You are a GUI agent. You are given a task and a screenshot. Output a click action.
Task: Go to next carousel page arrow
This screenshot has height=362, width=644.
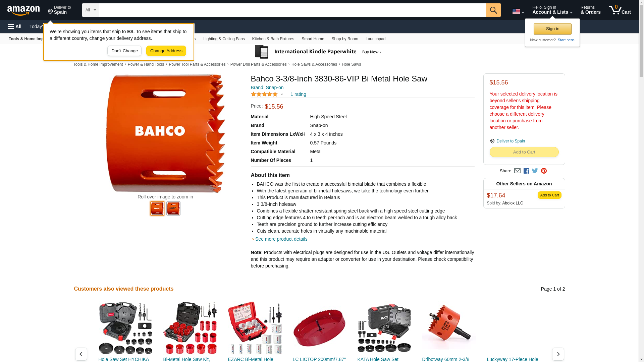(558, 354)
